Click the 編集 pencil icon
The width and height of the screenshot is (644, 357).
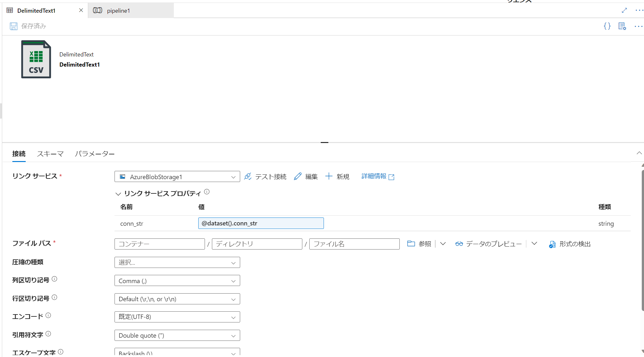298,177
